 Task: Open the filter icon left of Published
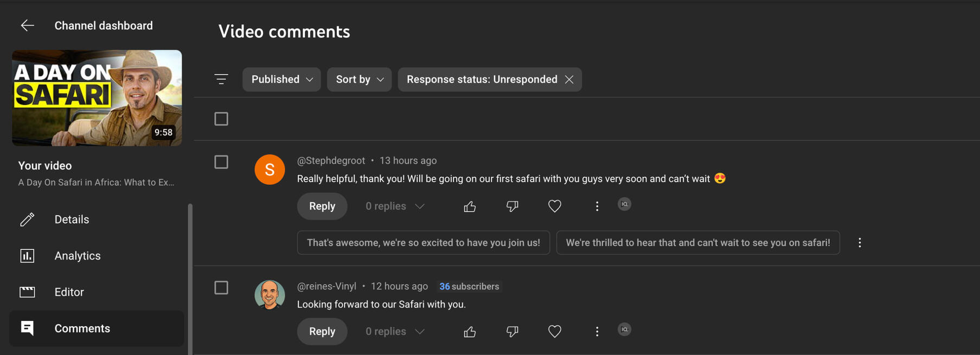point(221,79)
